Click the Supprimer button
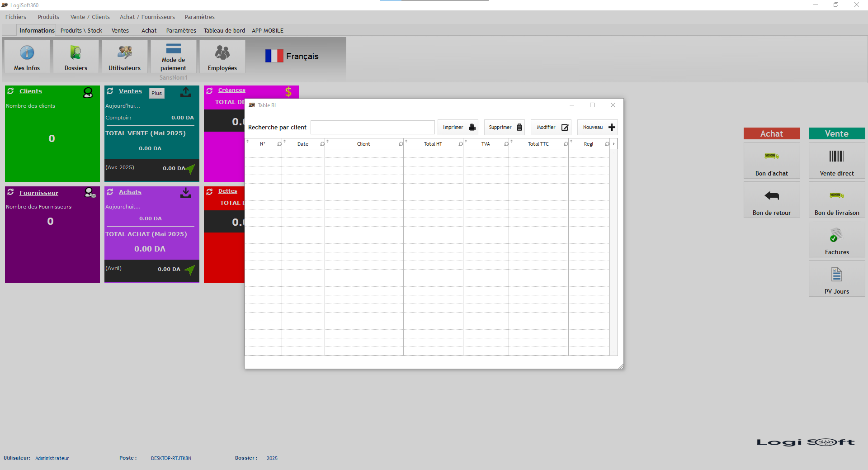868x470 pixels. pos(505,128)
